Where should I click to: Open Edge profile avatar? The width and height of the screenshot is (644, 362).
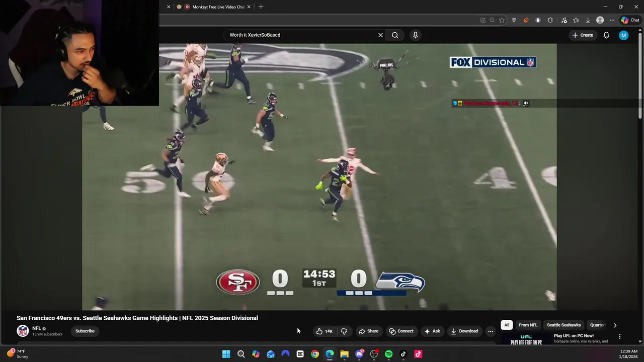(600, 20)
